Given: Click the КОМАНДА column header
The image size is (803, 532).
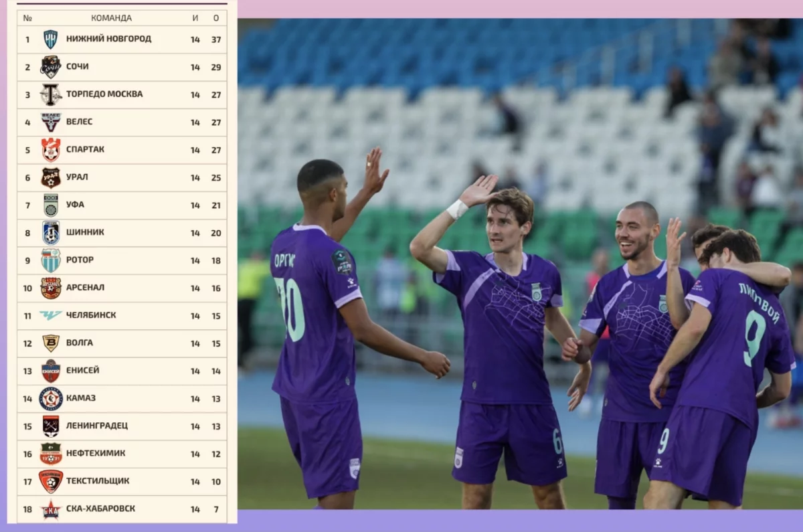Looking at the screenshot, I should 111,18.
